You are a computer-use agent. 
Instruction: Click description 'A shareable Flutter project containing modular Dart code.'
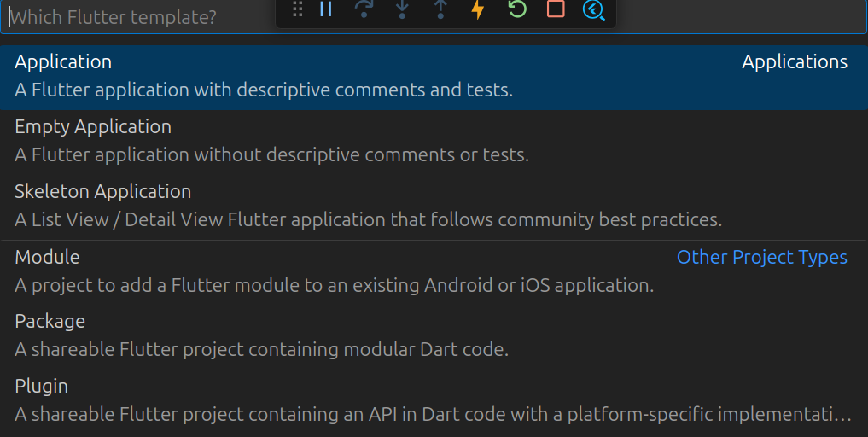pyautogui.click(x=261, y=349)
